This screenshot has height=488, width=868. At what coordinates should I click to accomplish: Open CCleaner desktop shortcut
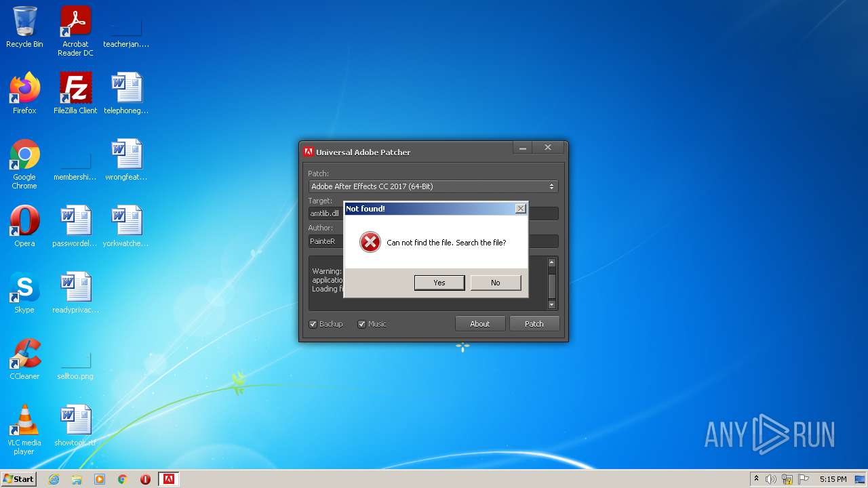[x=24, y=359]
